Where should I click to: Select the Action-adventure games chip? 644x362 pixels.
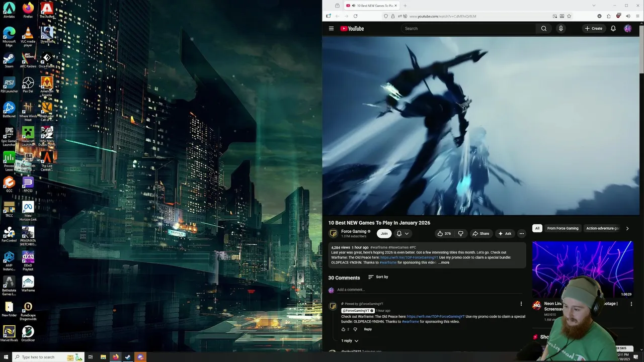(603, 228)
